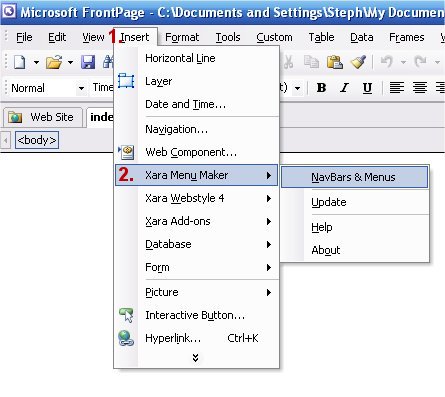Expand the Picture submenu
The image size is (445, 397).
196,292
